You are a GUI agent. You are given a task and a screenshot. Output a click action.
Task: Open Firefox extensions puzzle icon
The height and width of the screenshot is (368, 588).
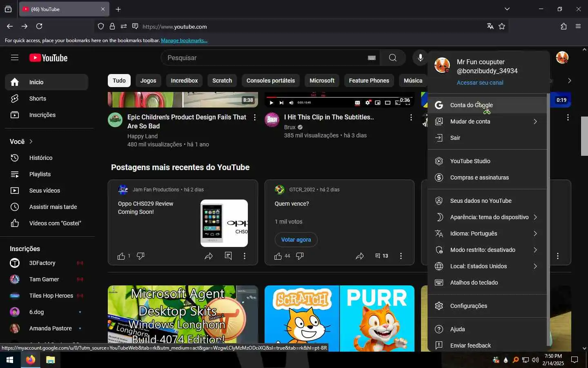pyautogui.click(x=563, y=26)
